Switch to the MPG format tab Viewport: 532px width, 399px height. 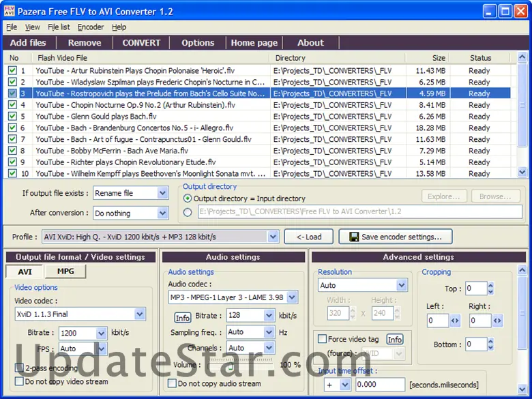(x=65, y=271)
